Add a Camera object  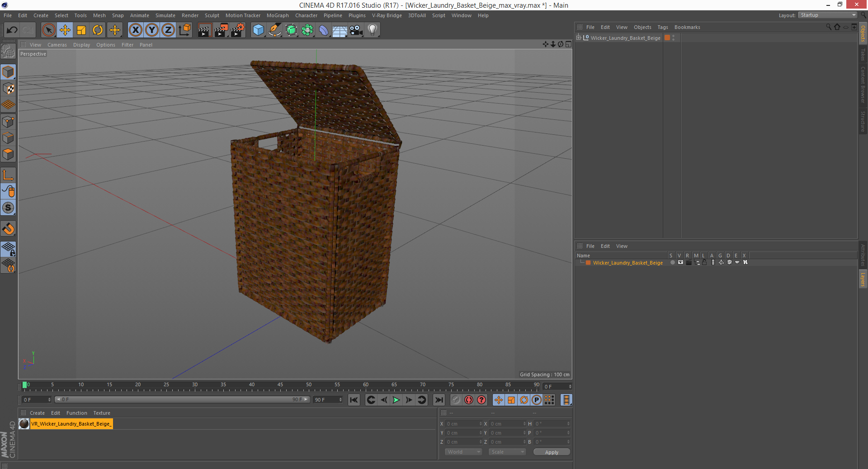356,30
